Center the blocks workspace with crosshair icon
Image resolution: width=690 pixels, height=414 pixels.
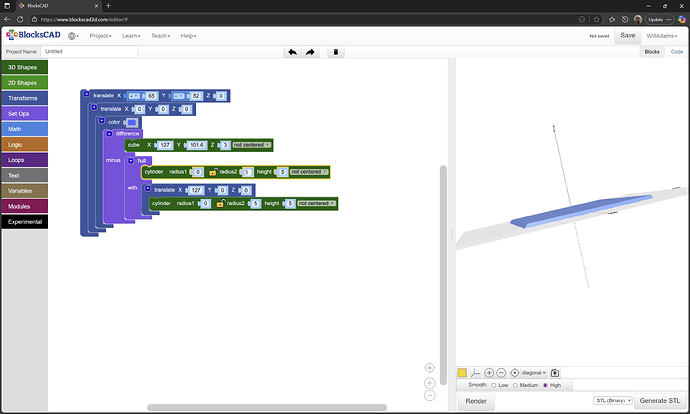[x=429, y=367]
